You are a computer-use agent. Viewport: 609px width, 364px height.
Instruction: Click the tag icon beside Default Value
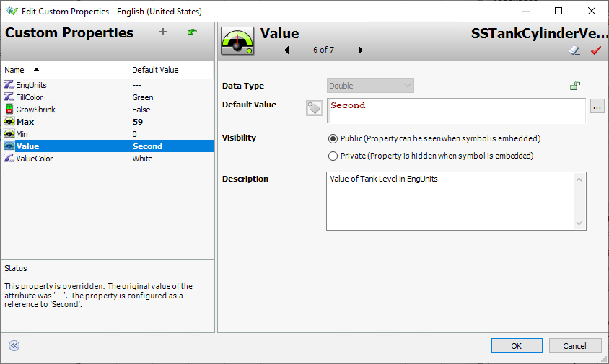[314, 108]
